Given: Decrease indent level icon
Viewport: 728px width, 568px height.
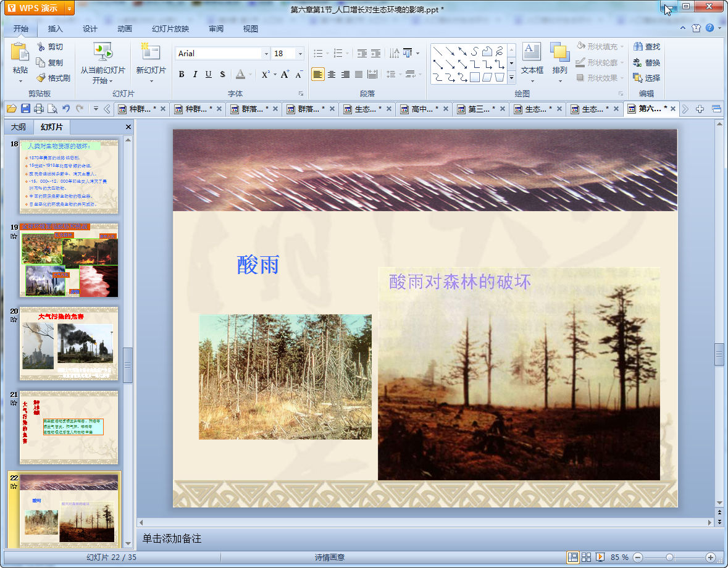Looking at the screenshot, I should 362,53.
